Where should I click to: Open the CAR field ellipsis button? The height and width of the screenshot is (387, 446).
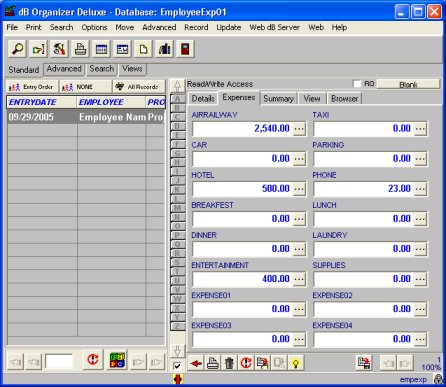pyautogui.click(x=299, y=159)
